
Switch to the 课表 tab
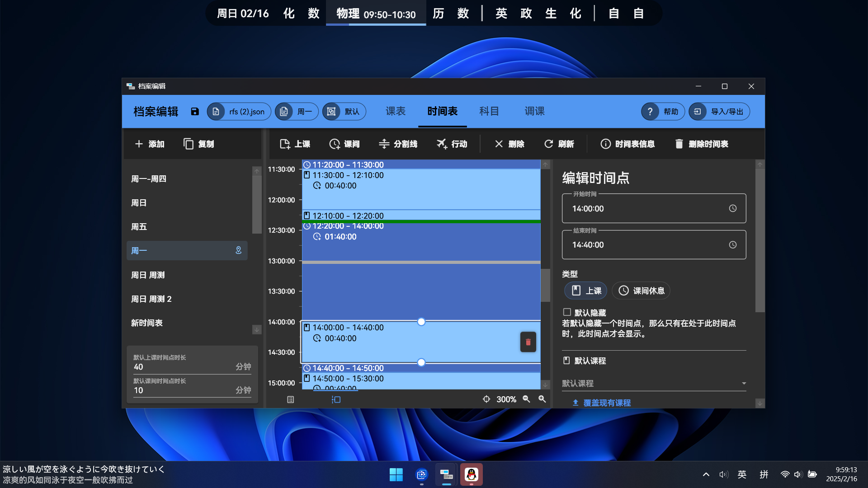tap(396, 111)
